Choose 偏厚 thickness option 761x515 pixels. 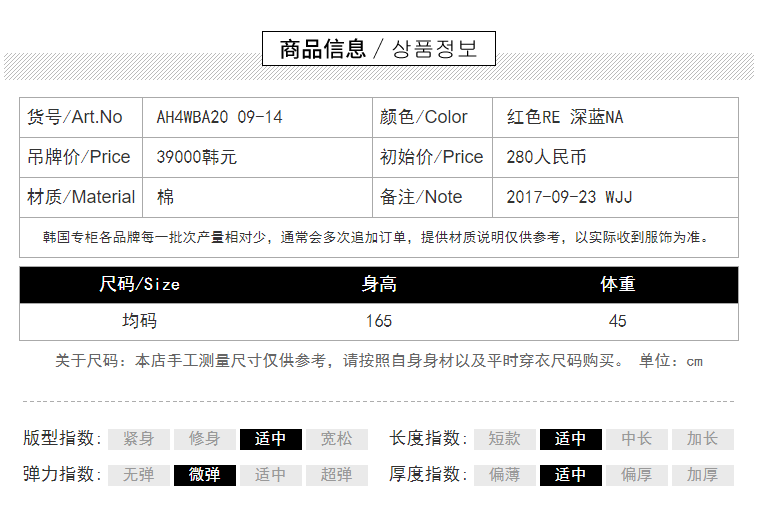(636, 475)
